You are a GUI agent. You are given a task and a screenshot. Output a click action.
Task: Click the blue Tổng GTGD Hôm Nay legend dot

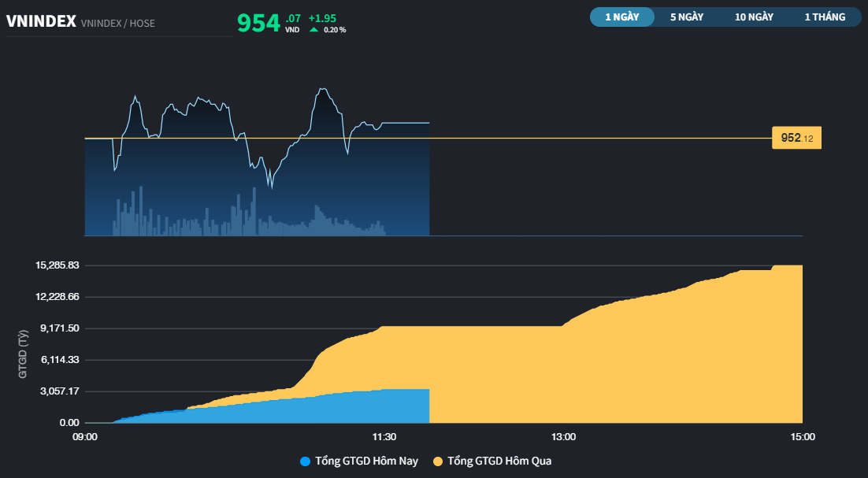[306, 461]
